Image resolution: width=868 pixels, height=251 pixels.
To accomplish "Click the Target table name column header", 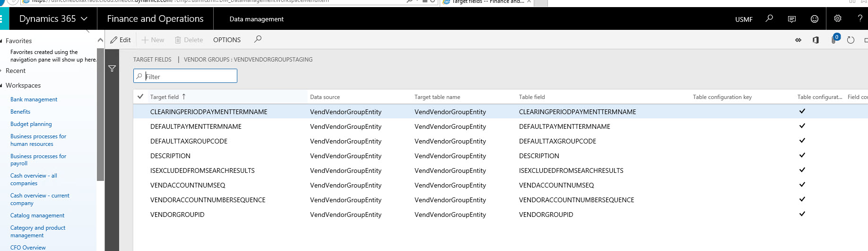I will (x=437, y=97).
